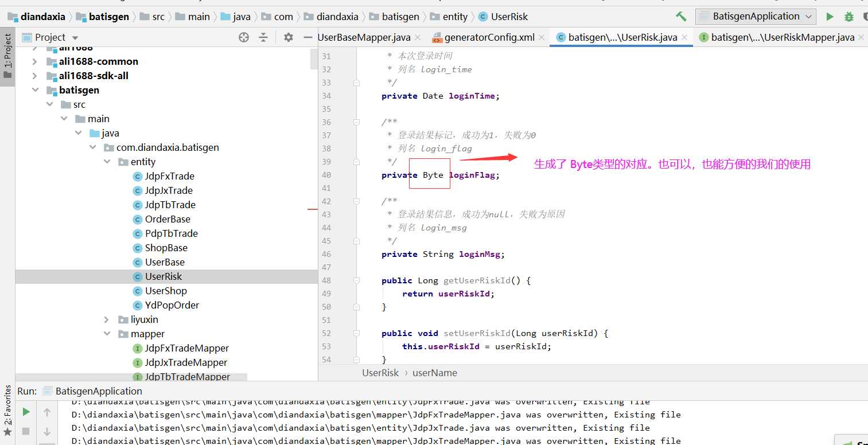The height and width of the screenshot is (445, 868).
Task: Click the locate/scroll-from-source target icon
Action: (244, 37)
